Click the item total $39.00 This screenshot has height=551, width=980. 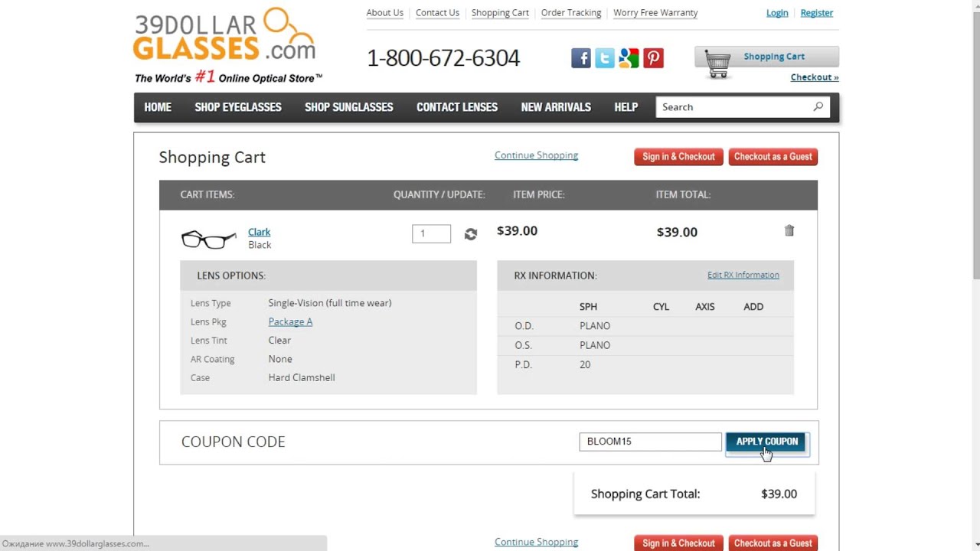tap(677, 232)
